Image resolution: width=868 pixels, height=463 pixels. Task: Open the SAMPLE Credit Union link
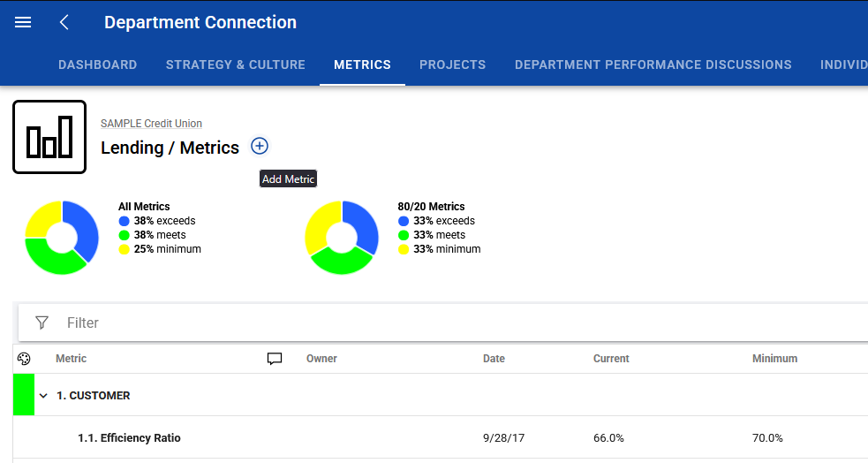(151, 124)
